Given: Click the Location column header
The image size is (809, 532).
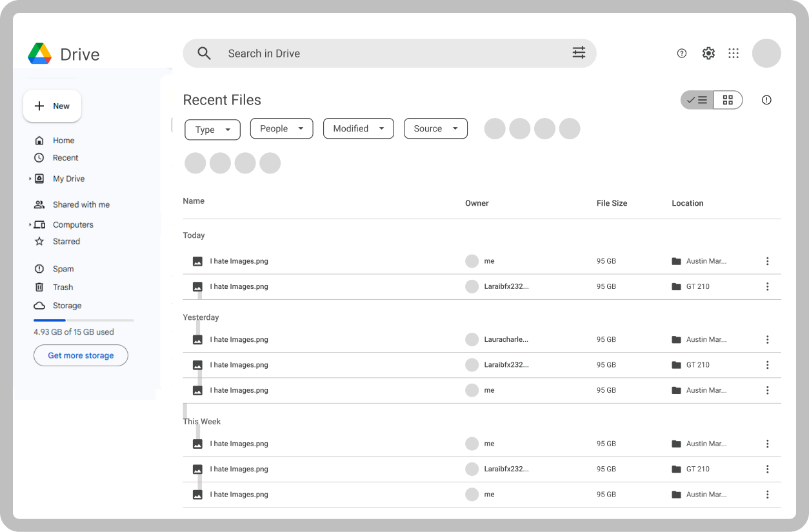Looking at the screenshot, I should point(687,203).
